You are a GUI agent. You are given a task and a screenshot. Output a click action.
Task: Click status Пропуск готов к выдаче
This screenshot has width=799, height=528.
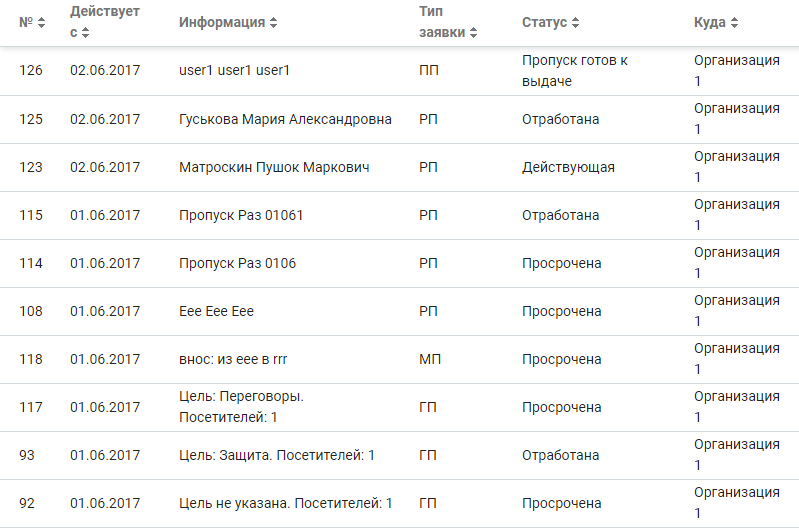575,71
